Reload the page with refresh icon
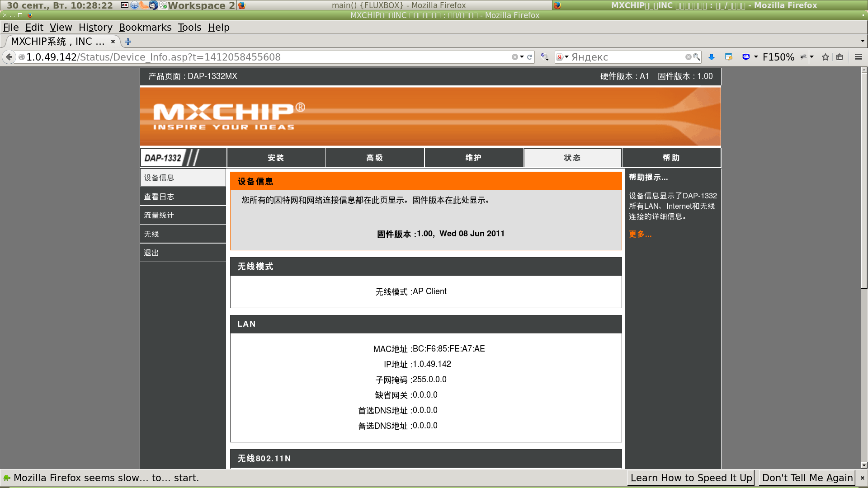The image size is (868, 488). (x=529, y=57)
